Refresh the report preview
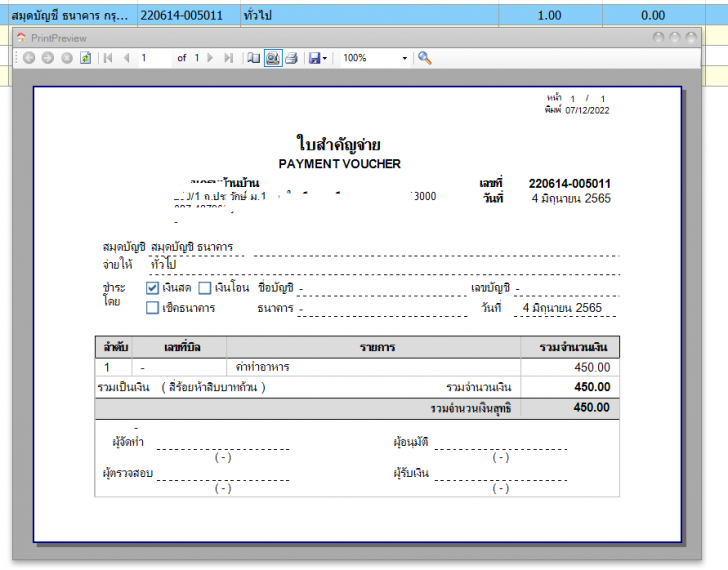The image size is (728, 570). click(85, 58)
